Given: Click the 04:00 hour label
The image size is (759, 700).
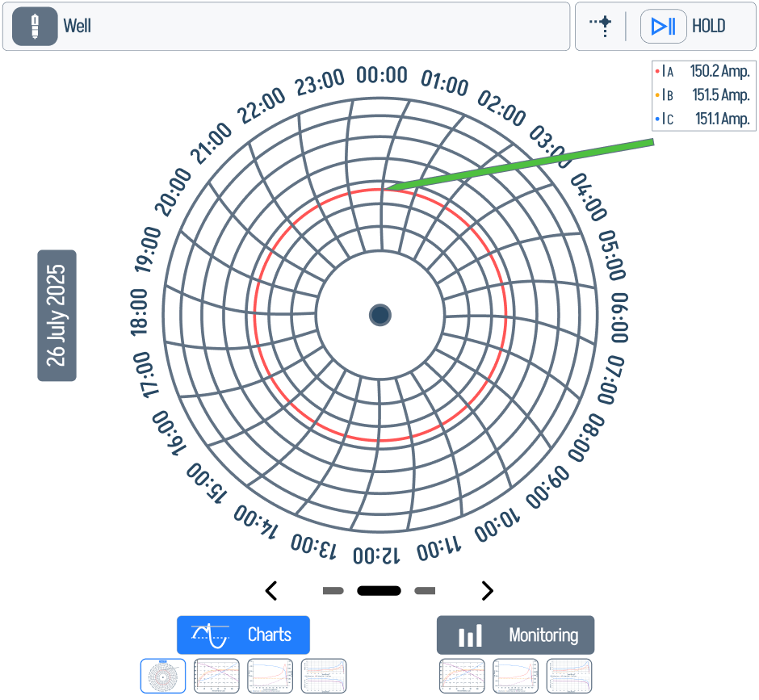Looking at the screenshot, I should pyautogui.click(x=589, y=197).
